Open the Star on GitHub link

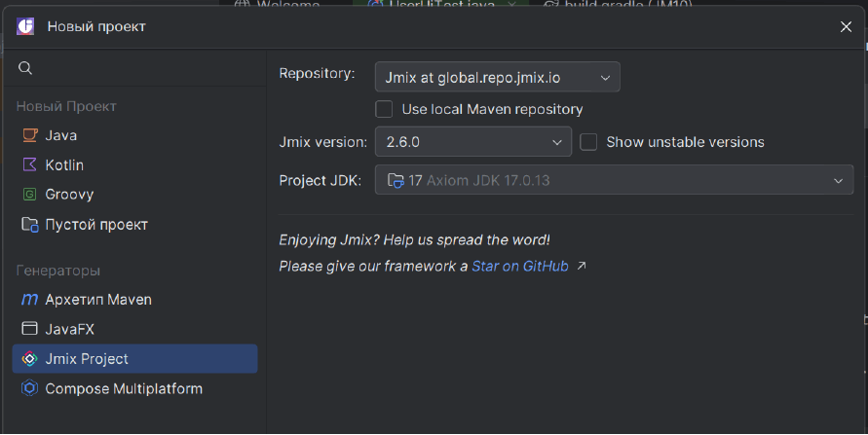click(520, 266)
